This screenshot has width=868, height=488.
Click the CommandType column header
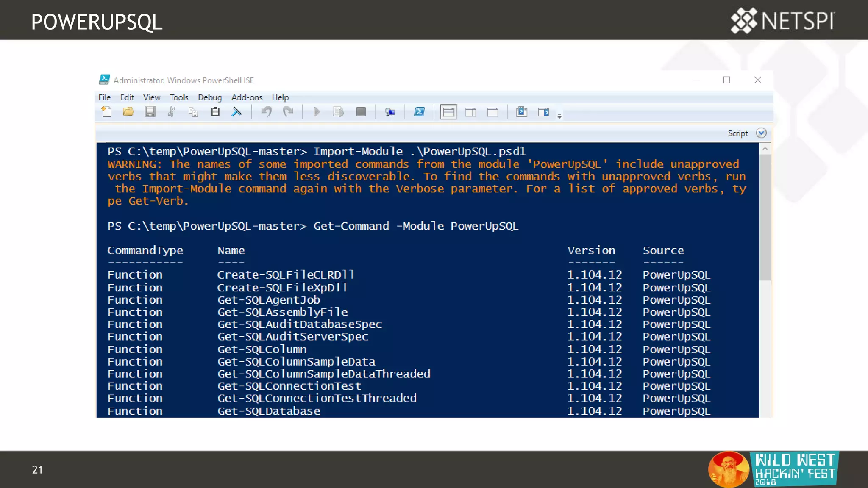pos(145,251)
